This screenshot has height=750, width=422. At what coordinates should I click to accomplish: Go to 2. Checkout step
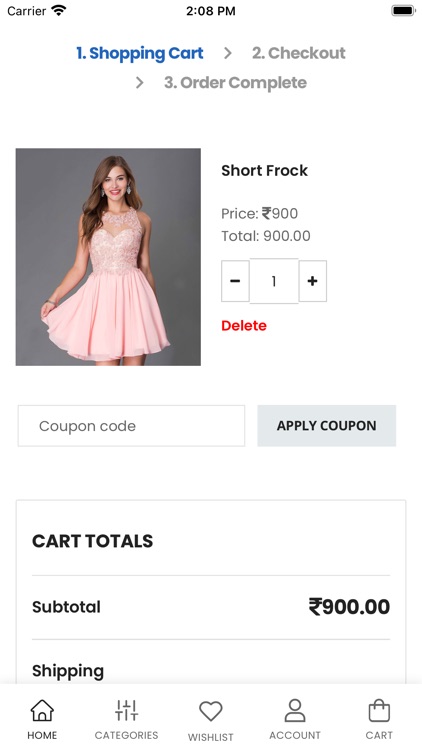(x=299, y=53)
